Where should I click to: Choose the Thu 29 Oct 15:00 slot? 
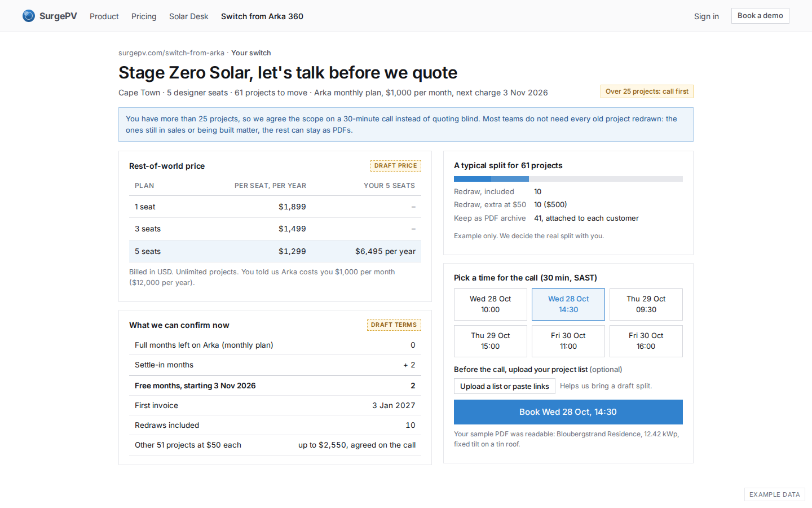491,341
